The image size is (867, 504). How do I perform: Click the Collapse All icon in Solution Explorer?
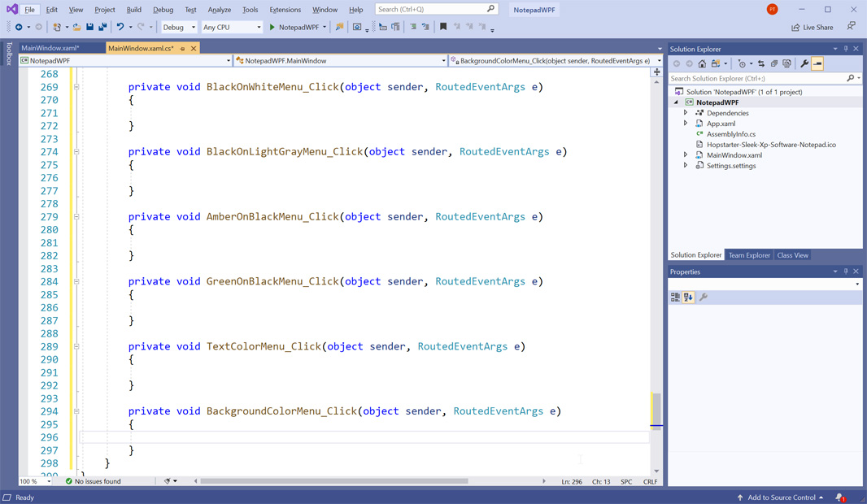pos(774,63)
